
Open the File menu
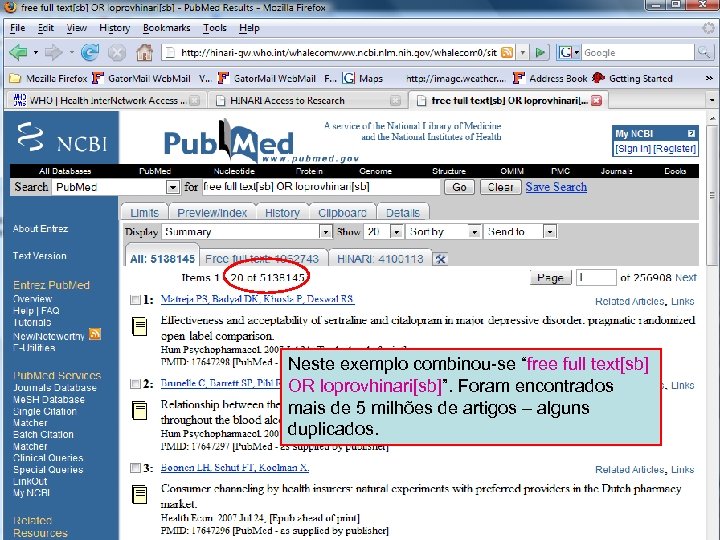[x=17, y=28]
